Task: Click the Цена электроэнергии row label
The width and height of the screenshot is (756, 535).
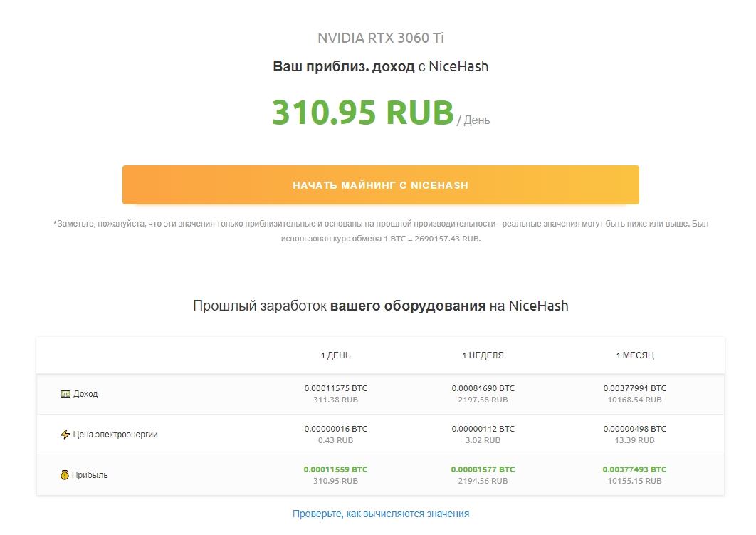Action: pyautogui.click(x=115, y=434)
